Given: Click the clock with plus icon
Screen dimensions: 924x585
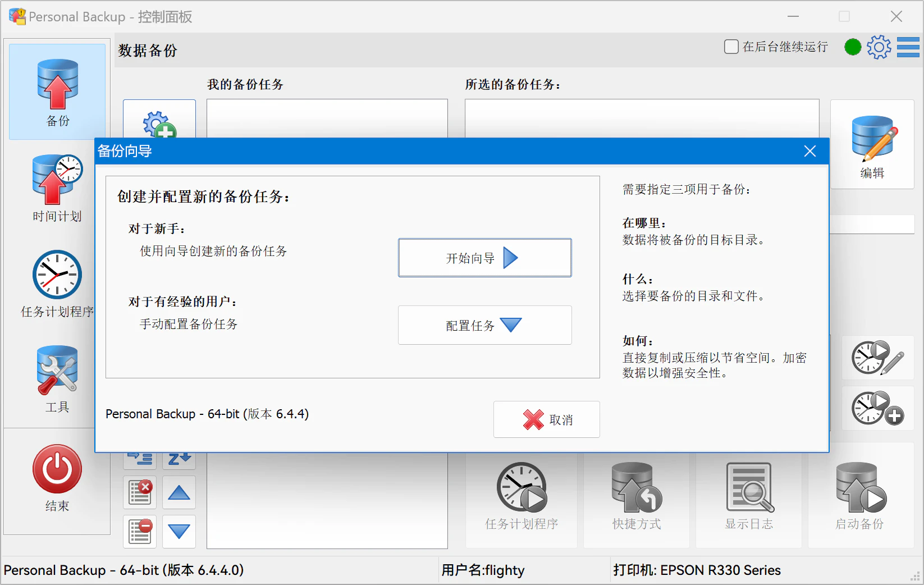Looking at the screenshot, I should pos(877,409).
